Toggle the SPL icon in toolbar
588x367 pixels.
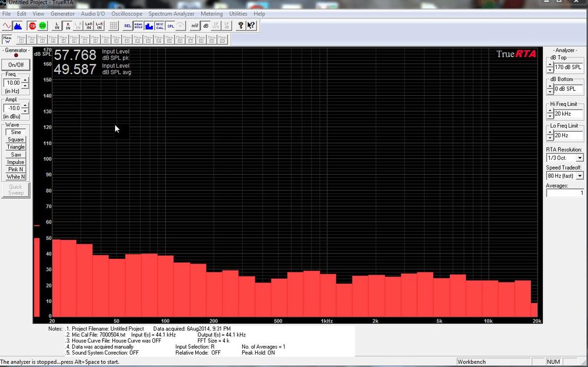coord(171,26)
